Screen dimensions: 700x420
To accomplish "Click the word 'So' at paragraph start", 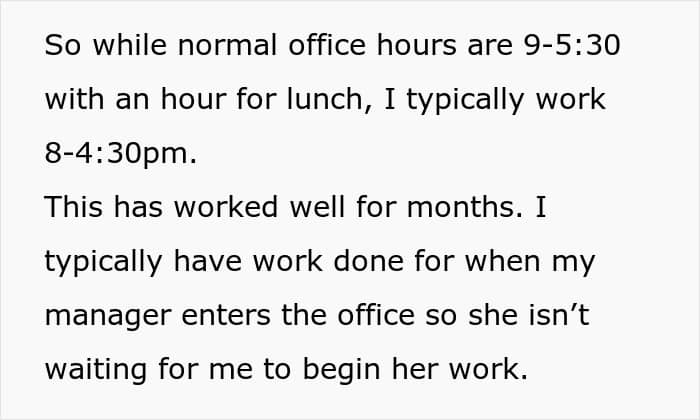I will 62,45.
